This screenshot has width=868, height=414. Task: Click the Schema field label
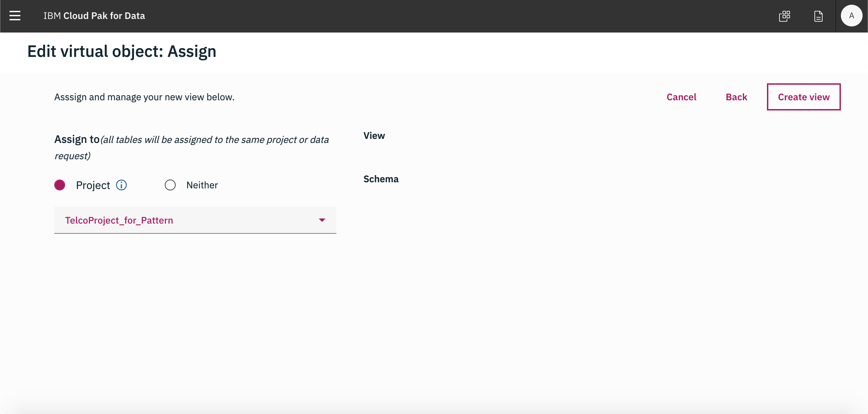[x=381, y=179]
